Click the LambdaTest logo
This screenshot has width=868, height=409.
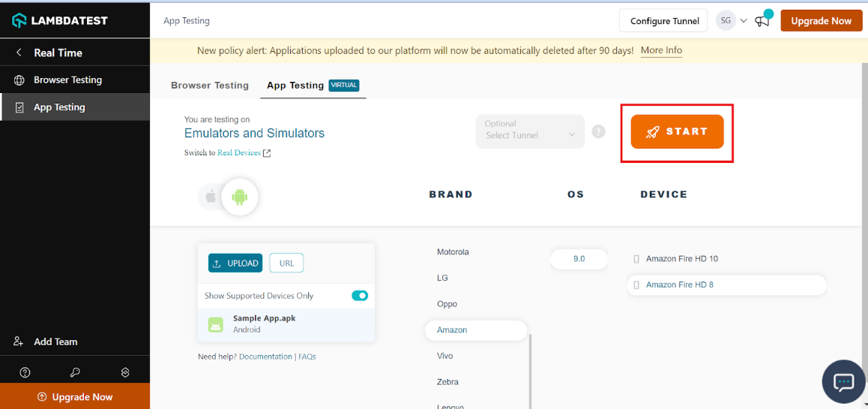(x=60, y=21)
